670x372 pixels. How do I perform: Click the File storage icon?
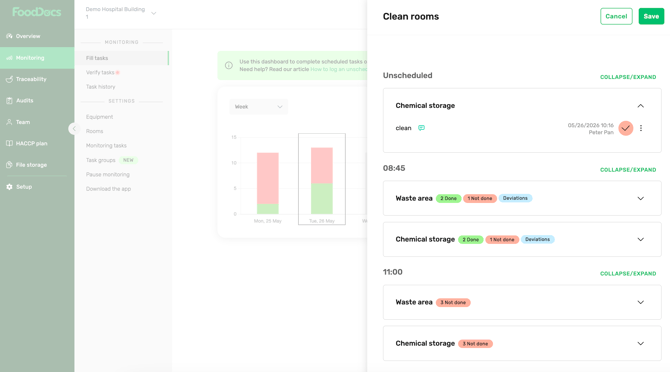9,165
